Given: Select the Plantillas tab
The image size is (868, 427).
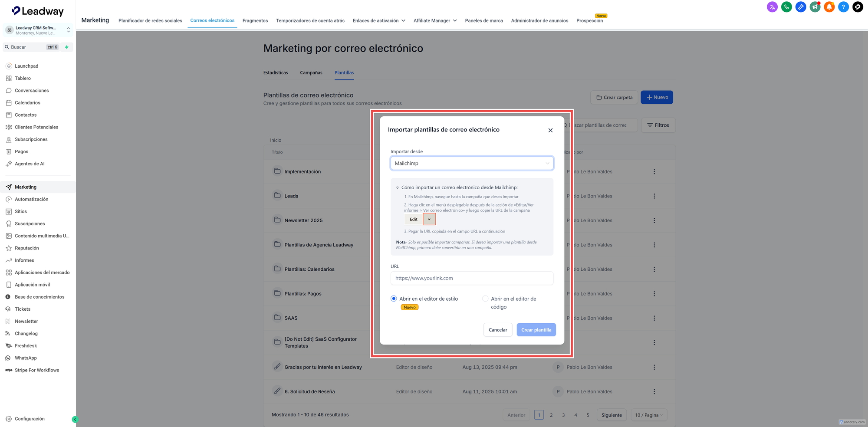Looking at the screenshot, I should (344, 72).
